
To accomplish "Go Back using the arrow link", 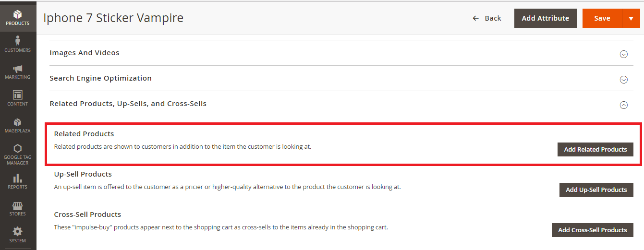I will coord(487,18).
